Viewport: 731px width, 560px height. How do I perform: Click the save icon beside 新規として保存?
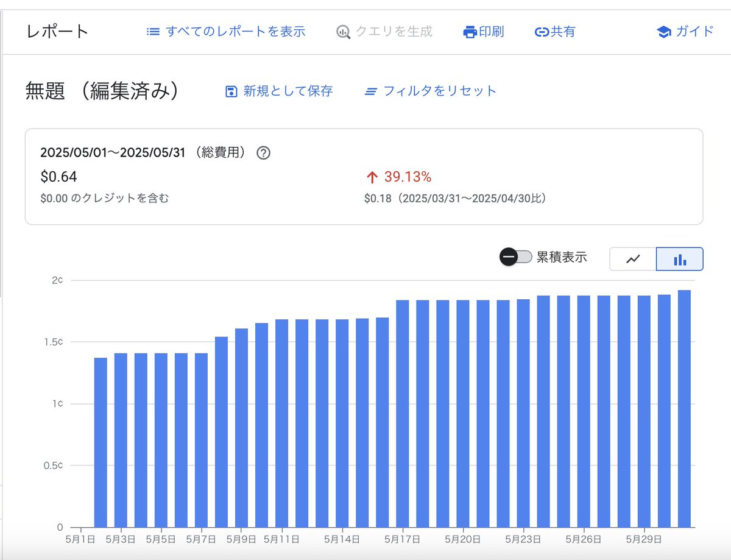[x=231, y=92]
